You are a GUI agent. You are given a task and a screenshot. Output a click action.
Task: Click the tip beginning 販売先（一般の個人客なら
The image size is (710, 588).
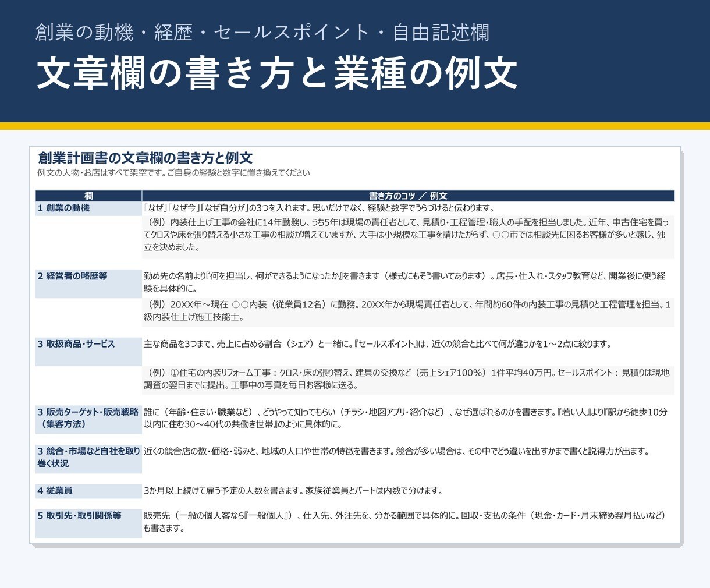tap(405, 522)
